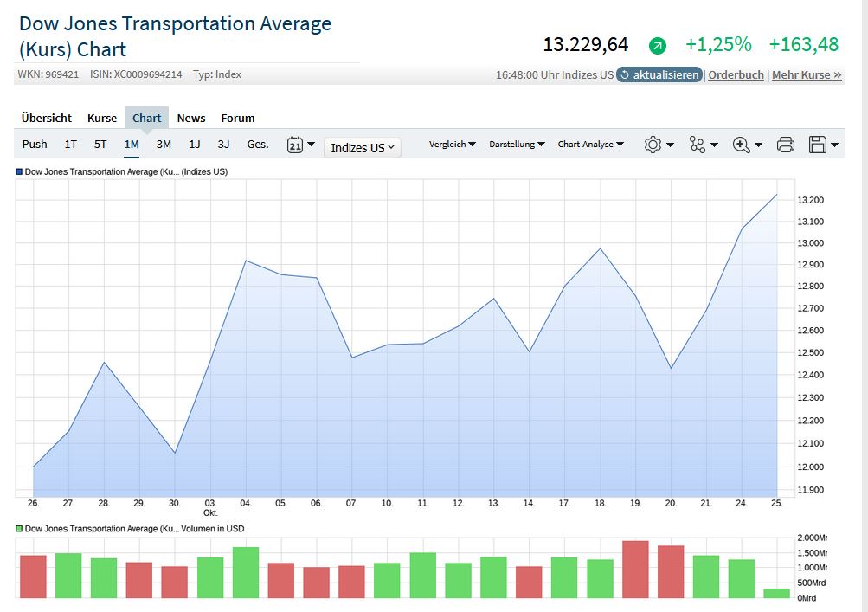
Task: Click the 11.900 y-axis label
Action: [810, 490]
